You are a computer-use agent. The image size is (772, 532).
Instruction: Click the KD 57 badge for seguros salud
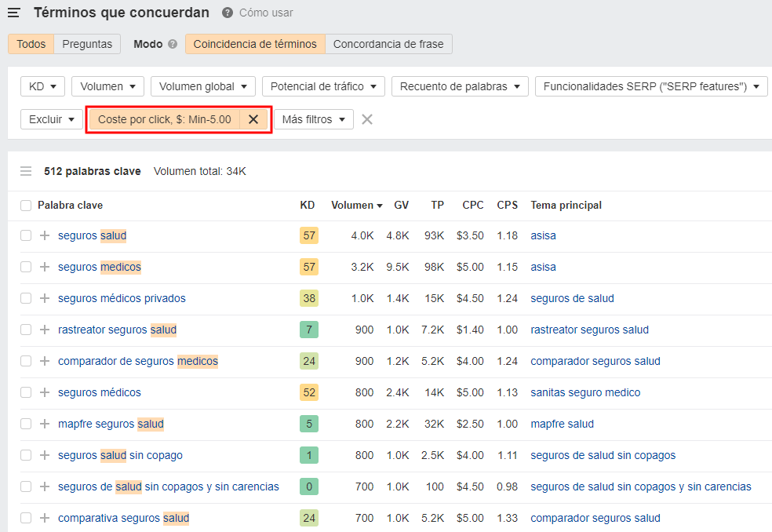[x=309, y=235]
